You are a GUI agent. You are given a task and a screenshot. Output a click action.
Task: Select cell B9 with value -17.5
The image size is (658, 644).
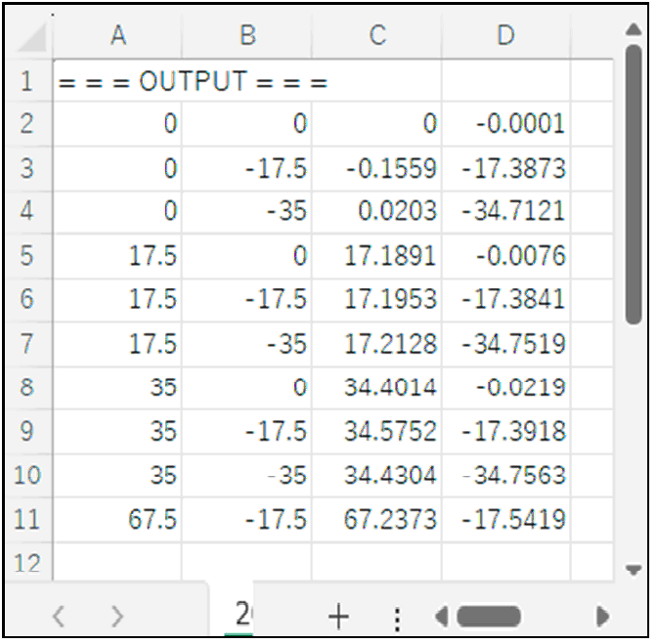[x=247, y=431]
